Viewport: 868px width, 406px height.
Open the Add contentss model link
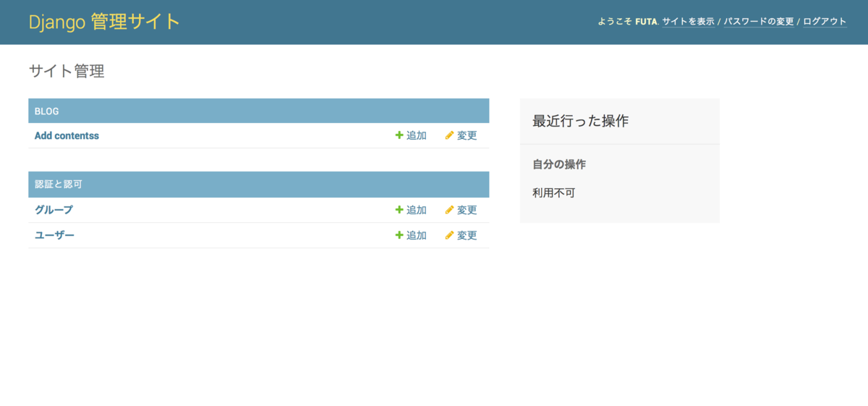(67, 135)
